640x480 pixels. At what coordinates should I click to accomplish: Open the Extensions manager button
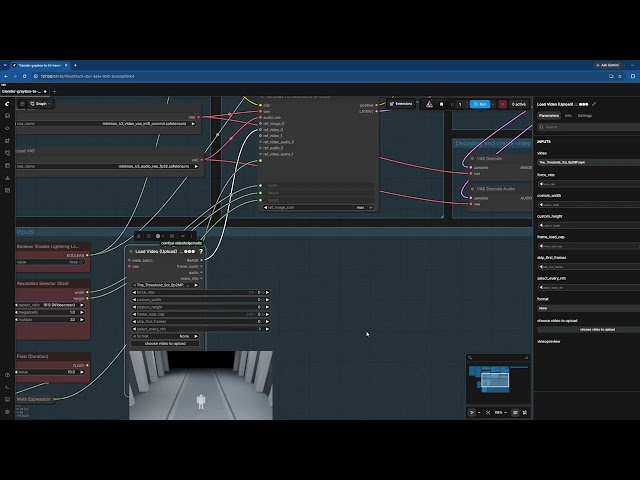[x=401, y=104]
